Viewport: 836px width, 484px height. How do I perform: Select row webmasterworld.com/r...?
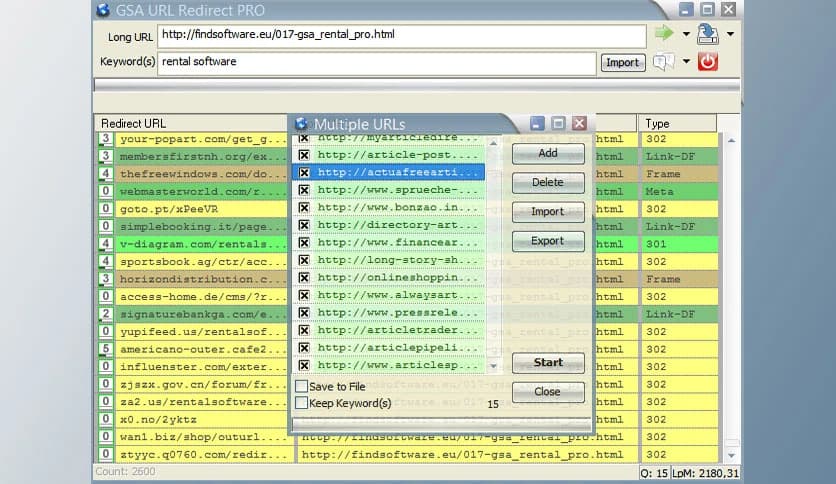[x=203, y=191]
